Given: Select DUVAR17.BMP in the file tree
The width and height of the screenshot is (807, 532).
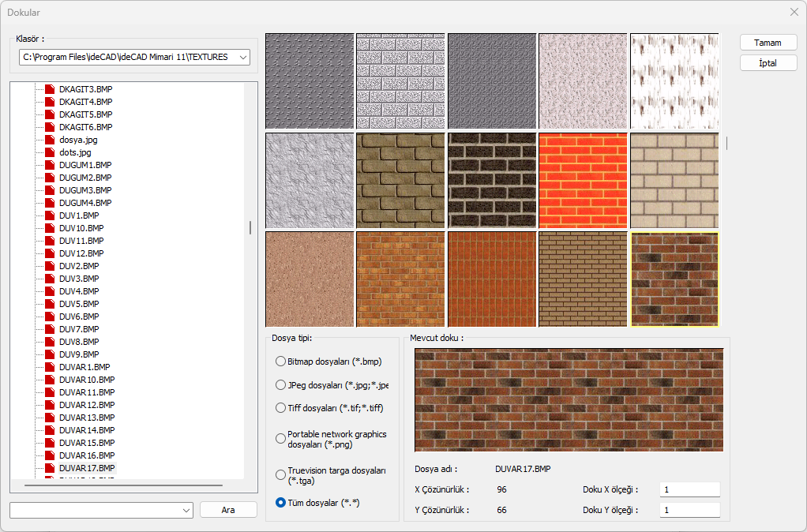Looking at the screenshot, I should pos(86,468).
